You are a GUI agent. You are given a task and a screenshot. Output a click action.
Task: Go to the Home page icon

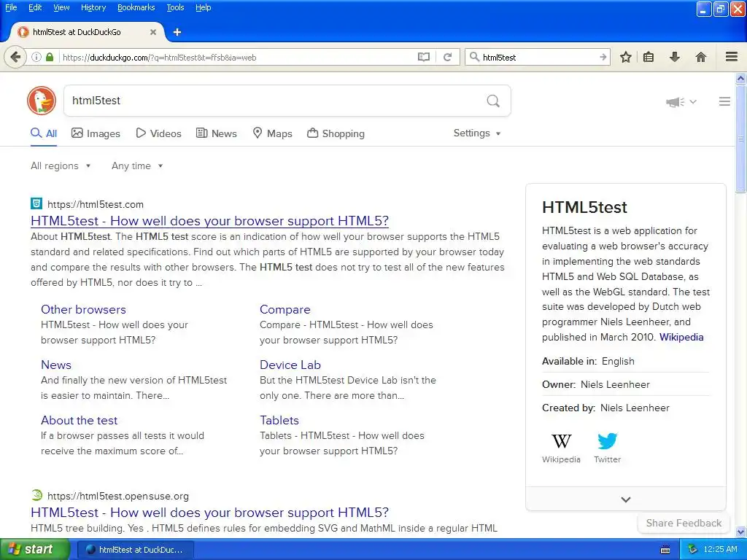point(701,57)
